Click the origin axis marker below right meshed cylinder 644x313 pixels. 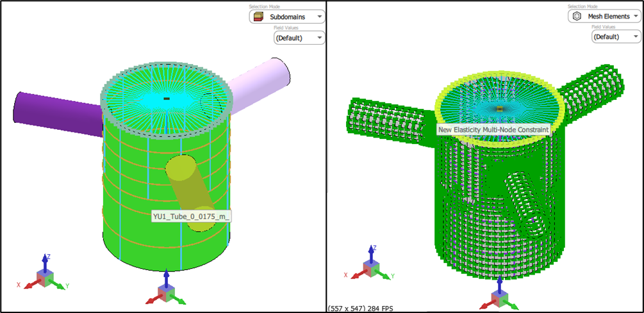[499, 294]
